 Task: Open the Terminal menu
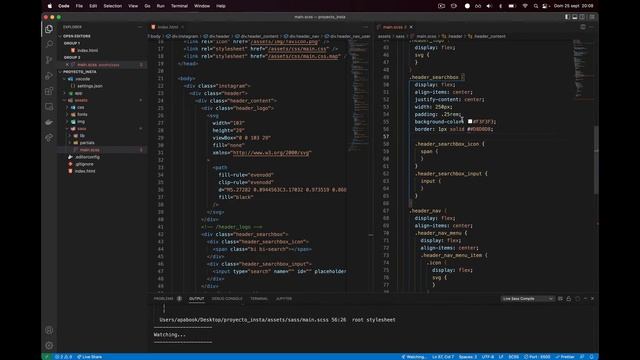(179, 6)
